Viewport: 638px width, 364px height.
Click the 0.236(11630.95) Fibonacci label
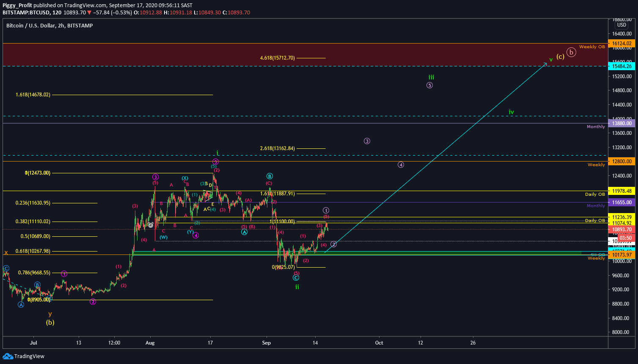(33, 203)
